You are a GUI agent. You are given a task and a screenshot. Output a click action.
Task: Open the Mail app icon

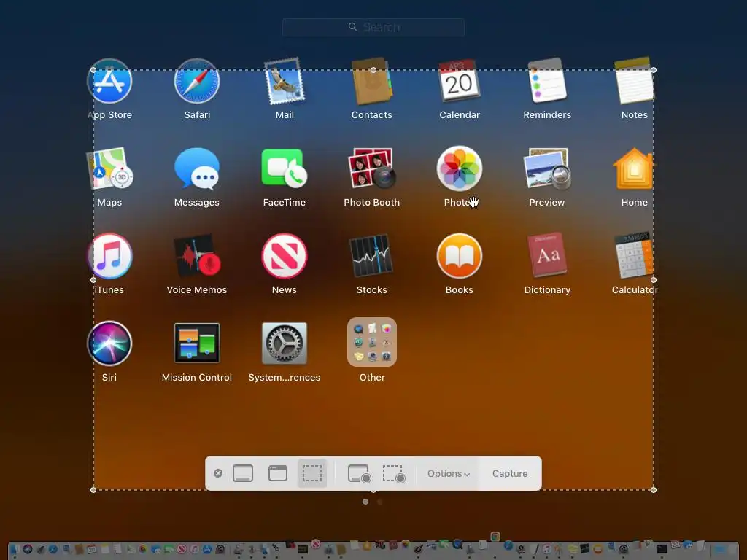tap(285, 82)
